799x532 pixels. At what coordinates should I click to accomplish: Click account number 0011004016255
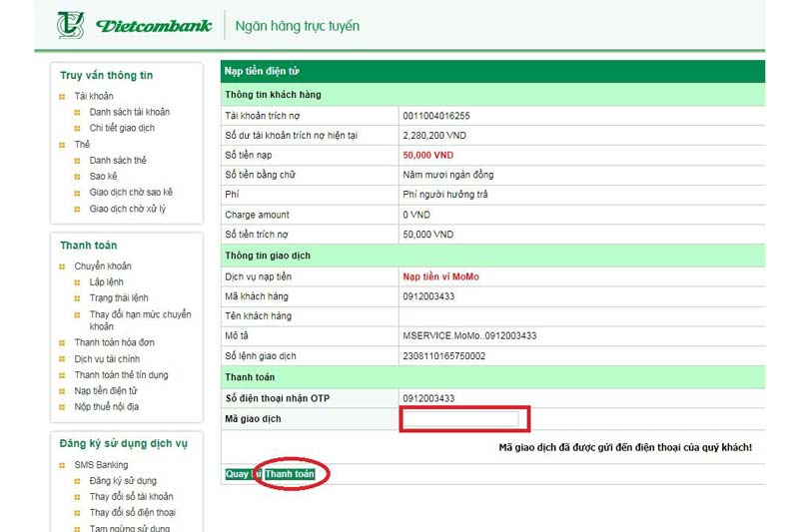[436, 116]
